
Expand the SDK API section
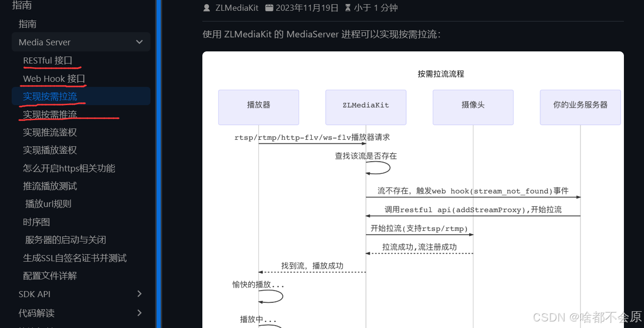[x=139, y=294]
